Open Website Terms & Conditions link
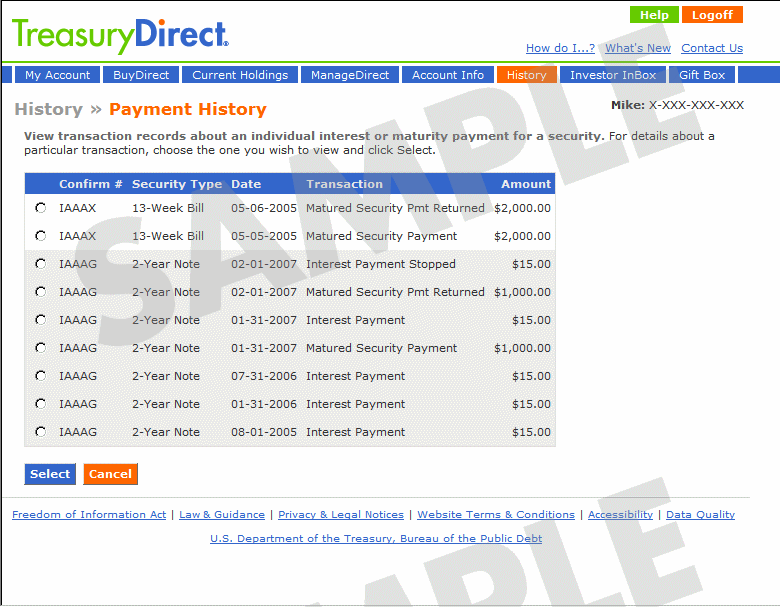Viewport: 780px width, 607px height. pyautogui.click(x=496, y=514)
